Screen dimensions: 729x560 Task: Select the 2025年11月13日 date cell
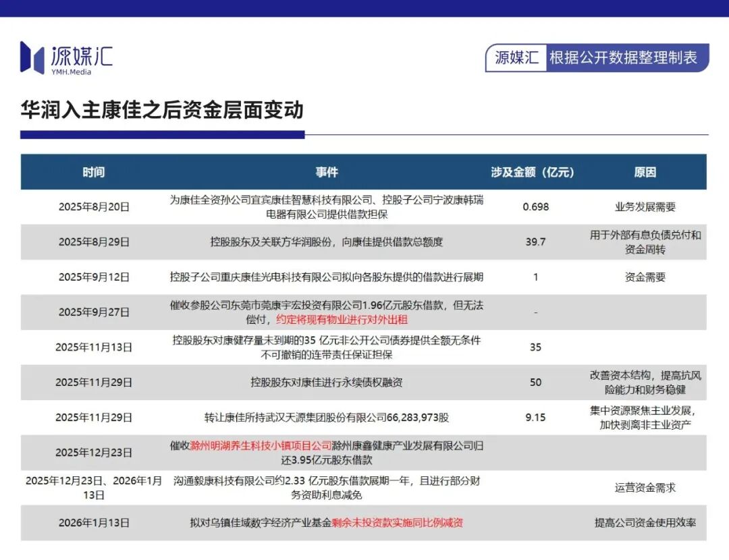pyautogui.click(x=93, y=347)
